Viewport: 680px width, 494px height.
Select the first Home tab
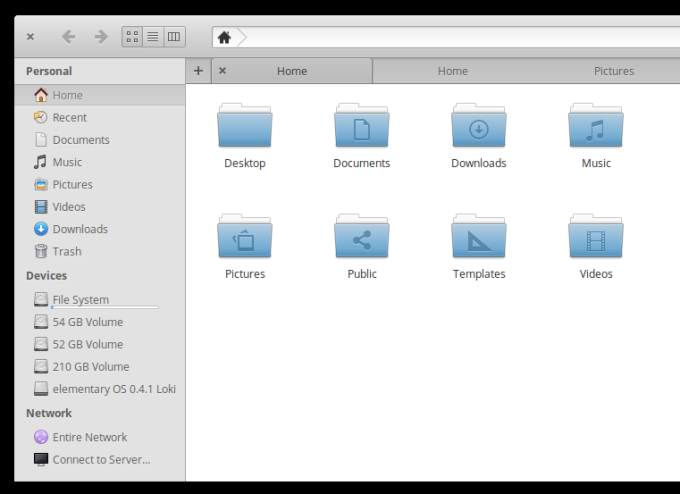coord(292,71)
